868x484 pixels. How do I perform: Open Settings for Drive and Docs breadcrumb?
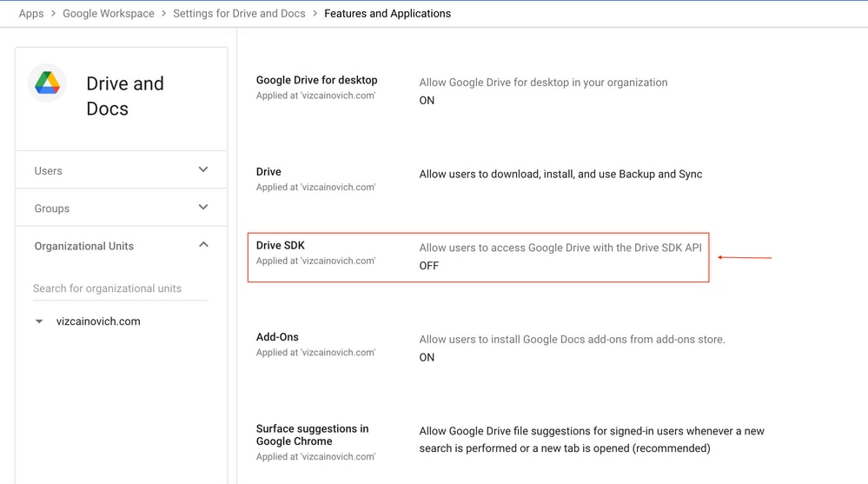point(239,13)
